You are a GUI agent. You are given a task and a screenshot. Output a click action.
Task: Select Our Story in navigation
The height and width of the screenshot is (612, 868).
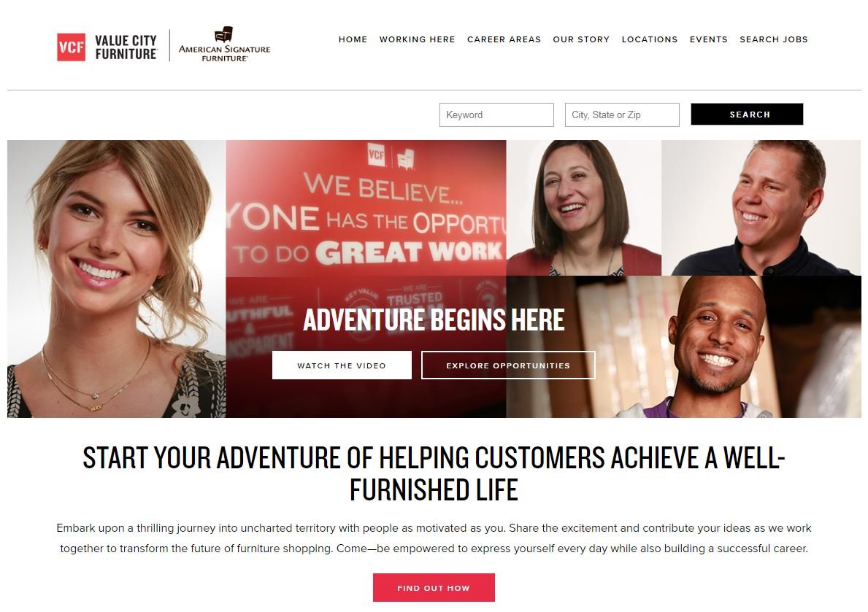click(580, 39)
